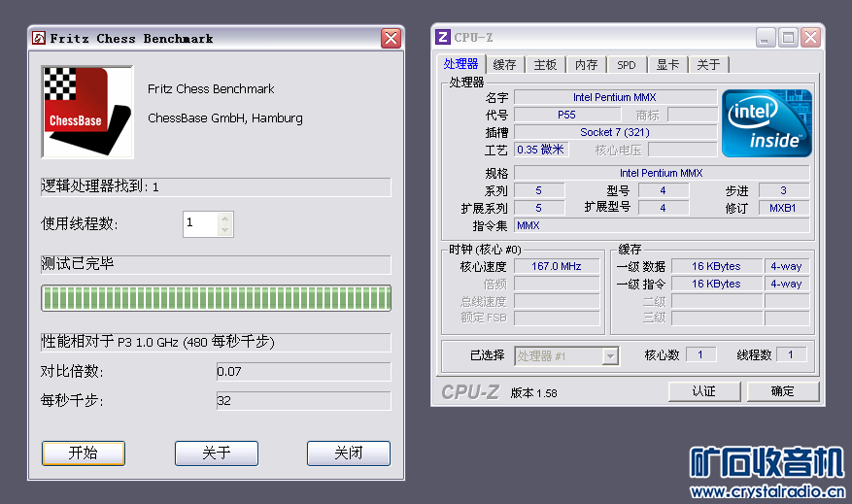Click the code name value 'P55'
This screenshot has width=852, height=504.
click(566, 115)
